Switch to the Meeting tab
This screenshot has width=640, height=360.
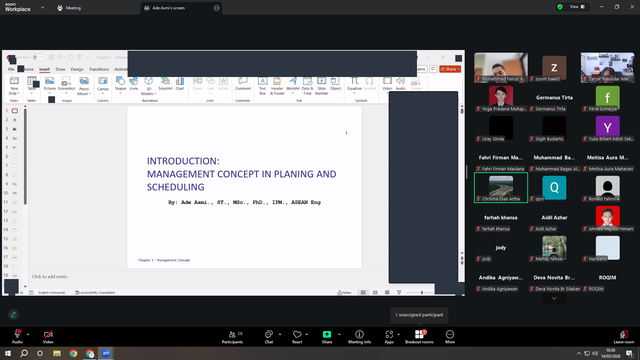pyautogui.click(x=69, y=8)
